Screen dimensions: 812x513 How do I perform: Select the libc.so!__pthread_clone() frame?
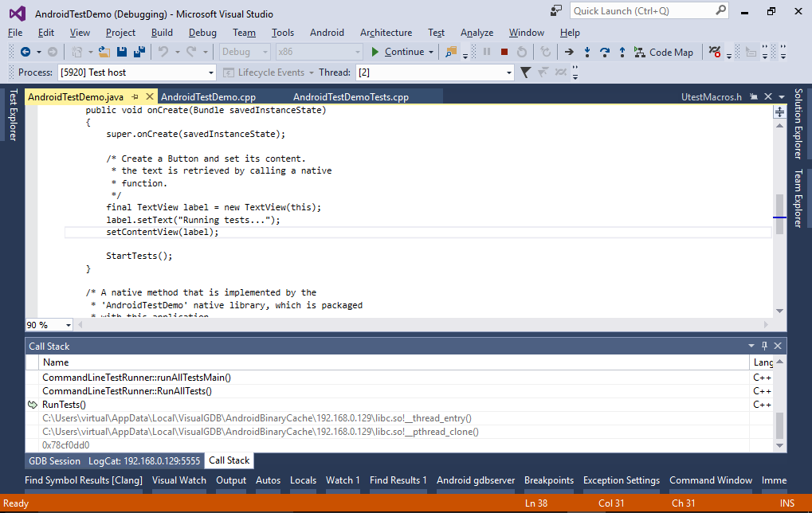point(261,432)
